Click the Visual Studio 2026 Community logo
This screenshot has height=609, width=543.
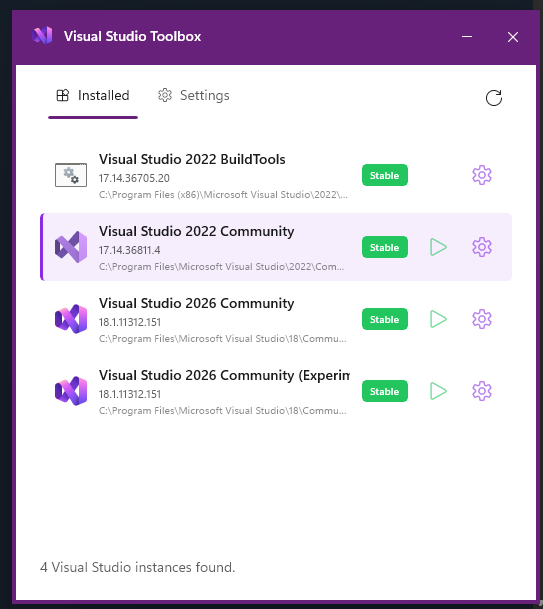[x=71, y=319]
